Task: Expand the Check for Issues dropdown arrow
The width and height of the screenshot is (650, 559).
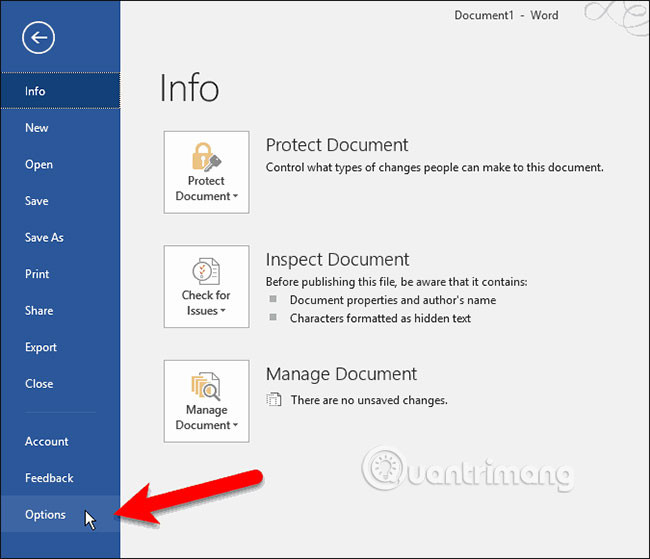Action: (x=222, y=312)
